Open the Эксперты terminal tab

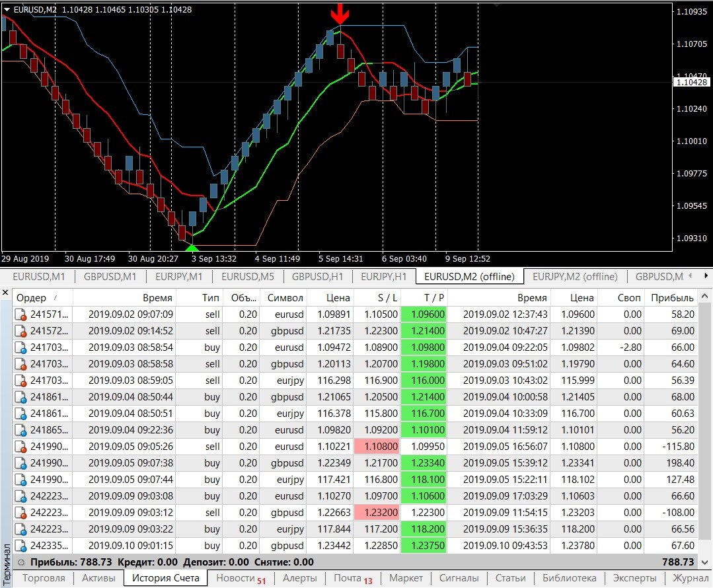pos(634,578)
